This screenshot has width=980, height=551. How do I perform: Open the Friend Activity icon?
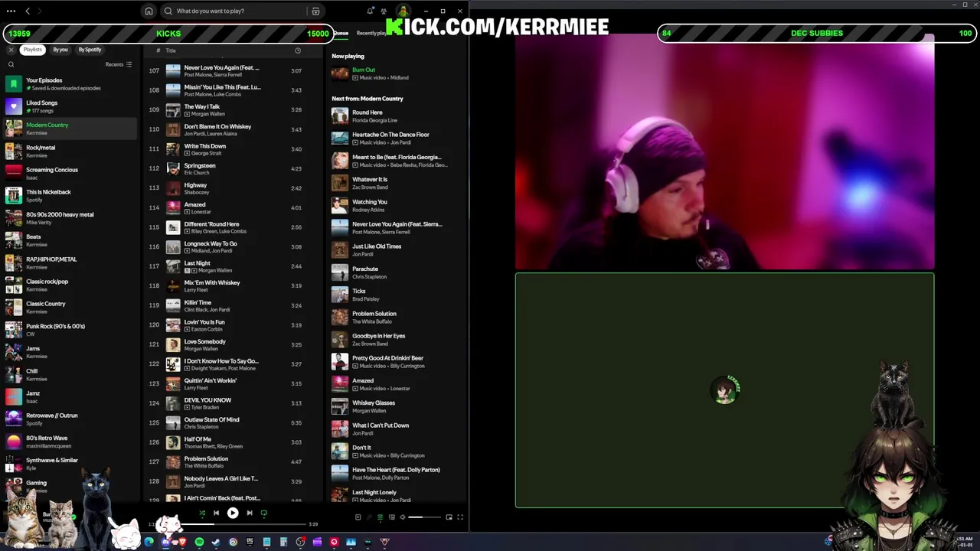(x=384, y=11)
